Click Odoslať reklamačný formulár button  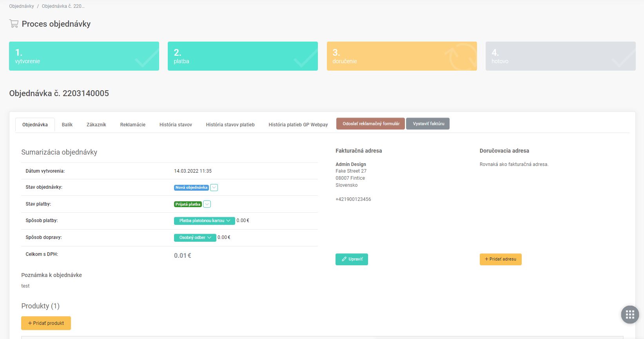pyautogui.click(x=371, y=124)
